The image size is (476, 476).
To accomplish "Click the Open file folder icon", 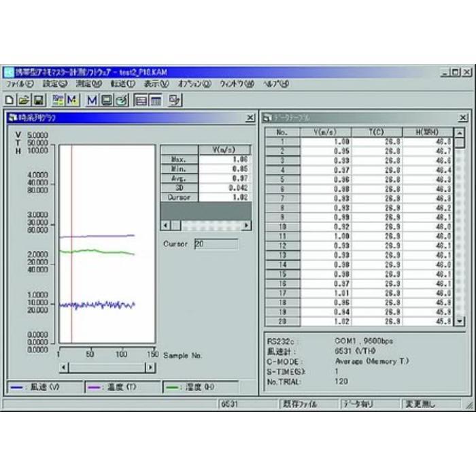I will [x=23, y=101].
